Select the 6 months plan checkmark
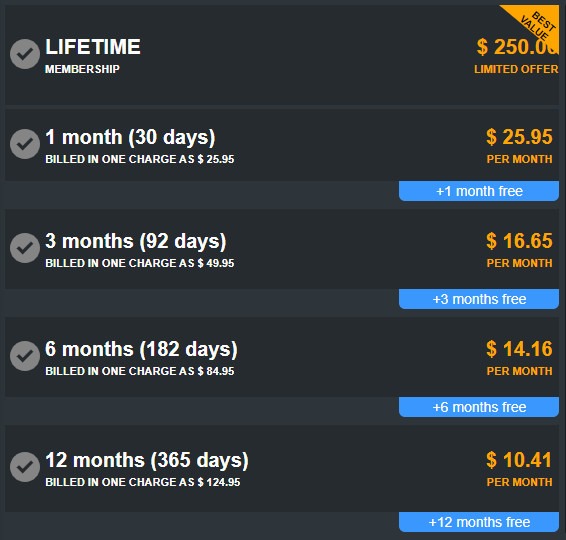566x540 pixels. [x=25, y=356]
